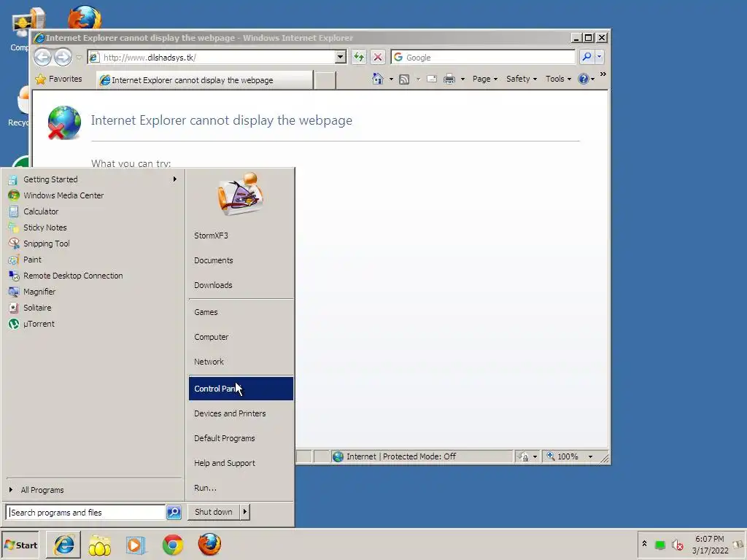Click the RSS feeds icon
747x560 pixels.
(404, 79)
